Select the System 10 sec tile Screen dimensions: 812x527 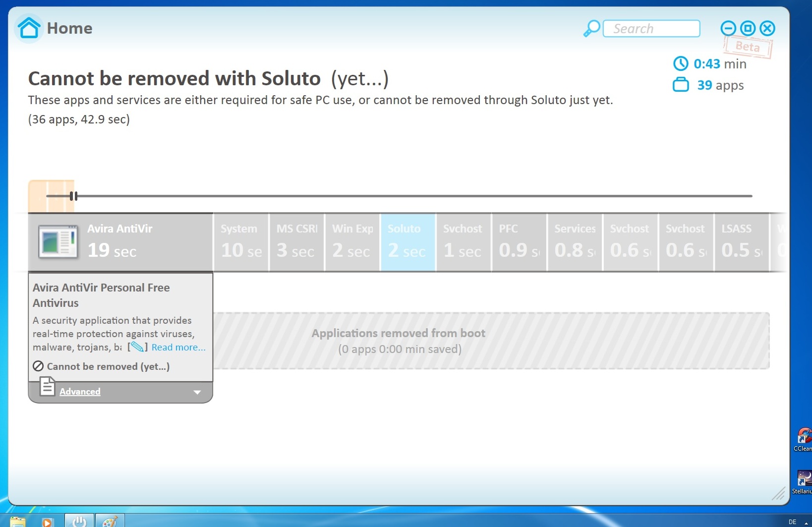pos(241,242)
